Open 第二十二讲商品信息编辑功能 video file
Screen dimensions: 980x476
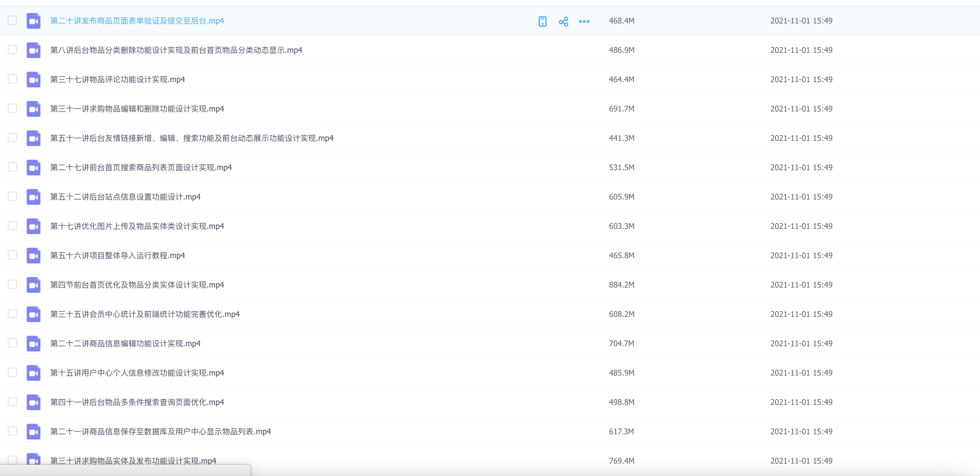(125, 344)
